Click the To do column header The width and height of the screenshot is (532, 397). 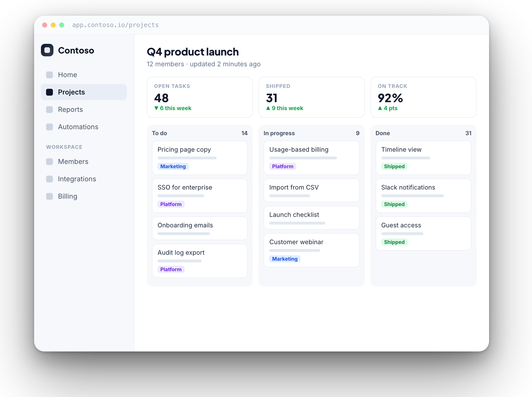click(160, 133)
